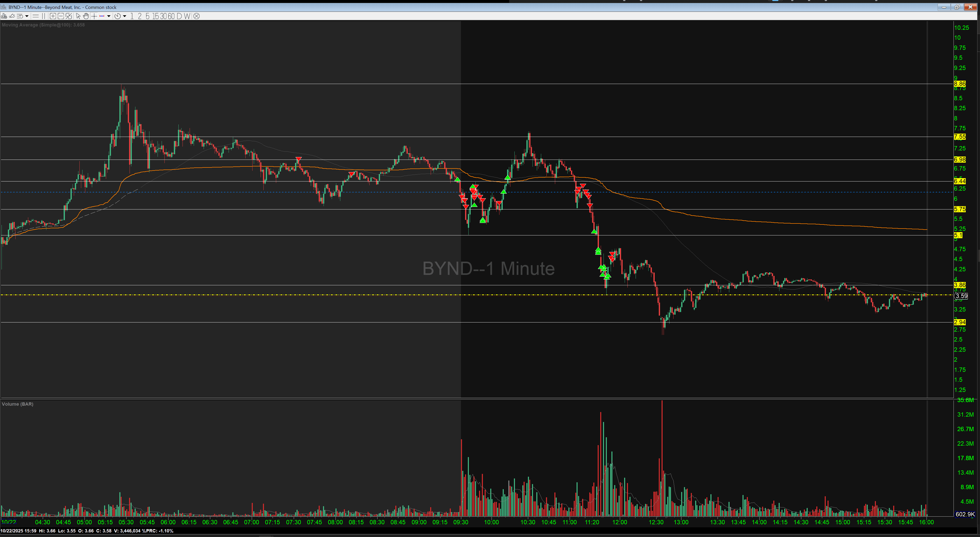
Task: Click the zoom out icon
Action: pos(61,16)
